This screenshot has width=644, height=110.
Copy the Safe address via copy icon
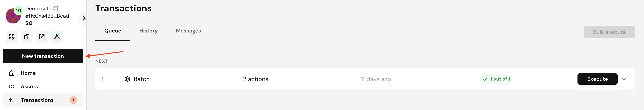pyautogui.click(x=27, y=37)
